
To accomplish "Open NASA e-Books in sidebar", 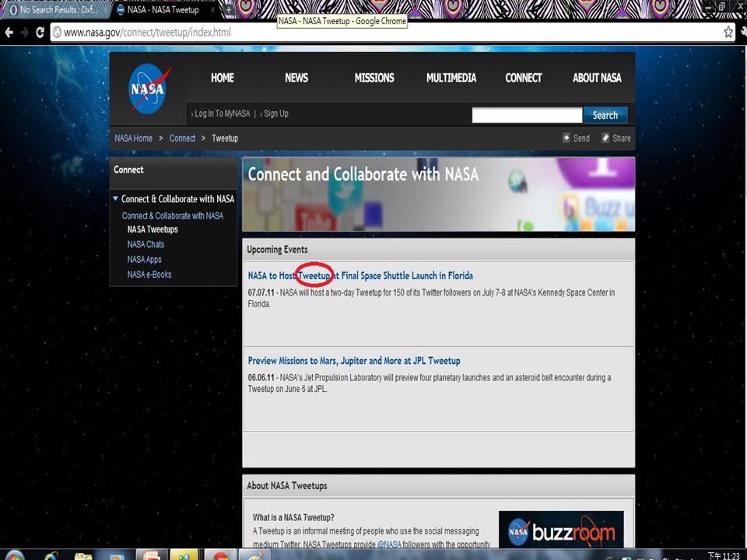I will click(149, 275).
